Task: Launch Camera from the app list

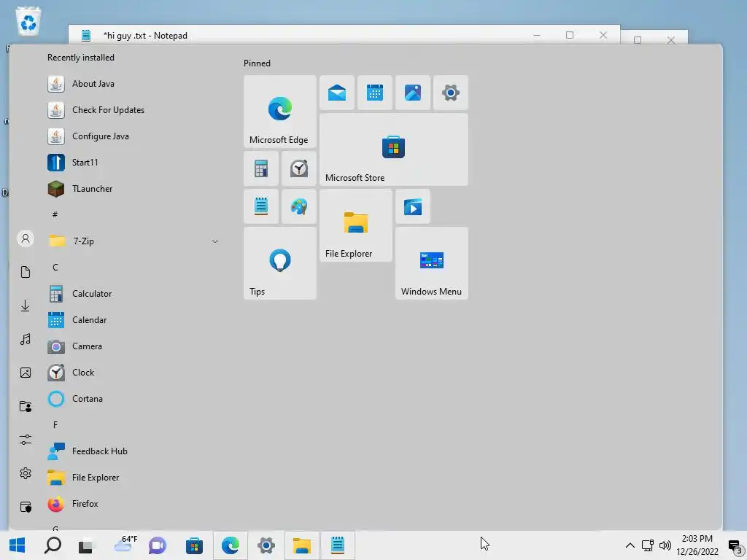Action: [133, 346]
